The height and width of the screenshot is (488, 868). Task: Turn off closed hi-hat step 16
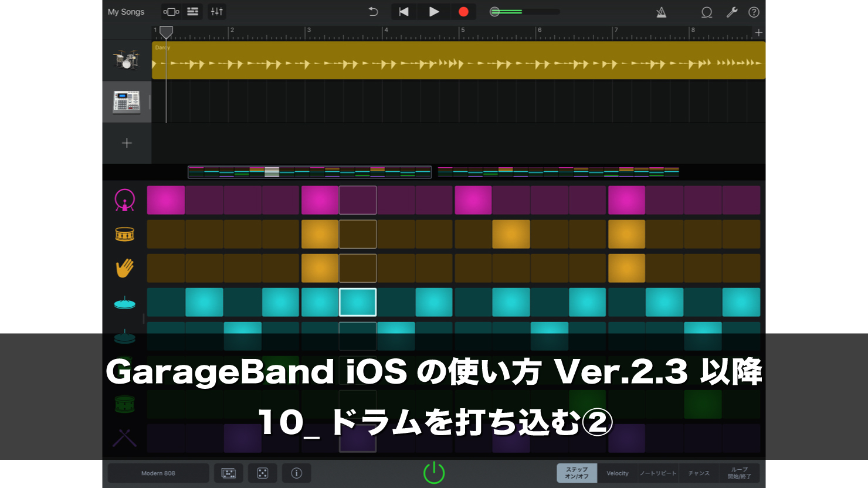coord(741,302)
